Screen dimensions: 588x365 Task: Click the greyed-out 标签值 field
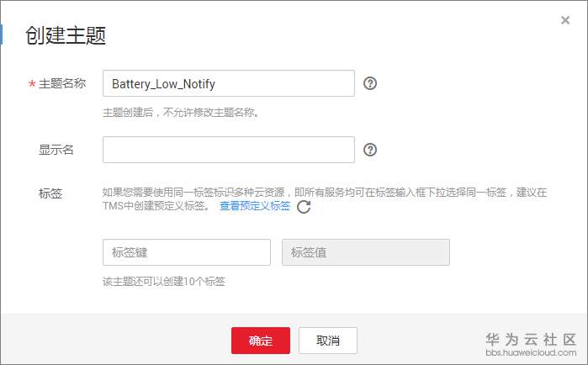tap(366, 252)
